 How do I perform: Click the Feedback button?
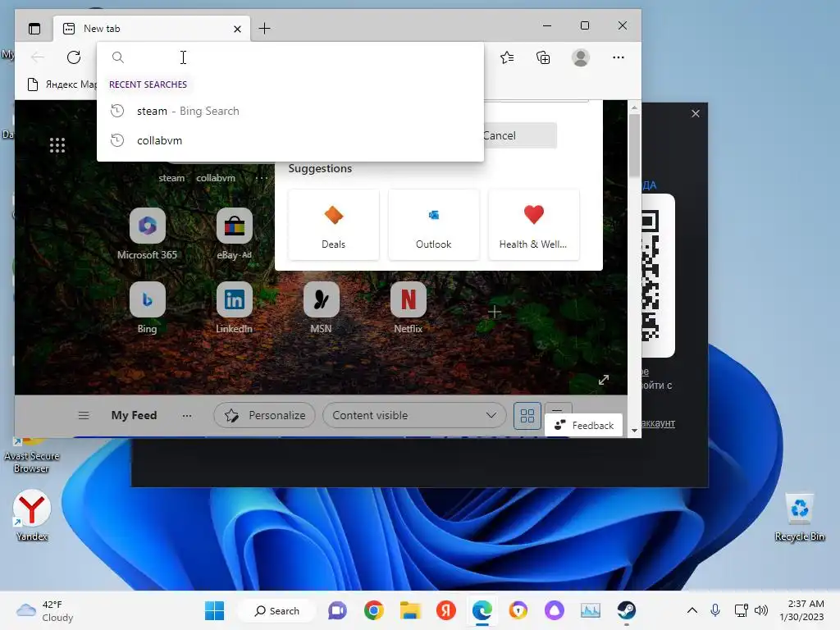point(583,426)
